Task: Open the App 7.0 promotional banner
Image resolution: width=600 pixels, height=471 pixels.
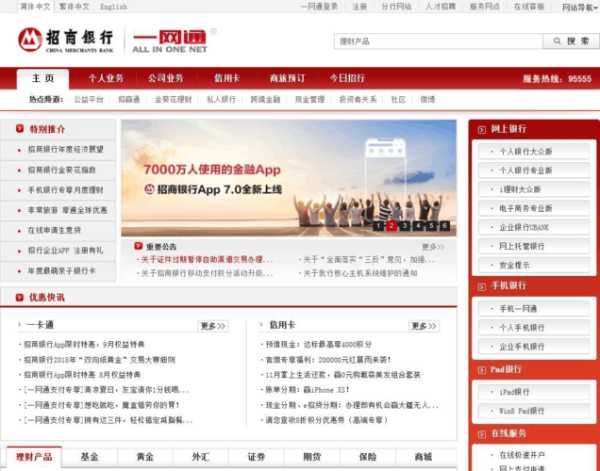Action: 289,178
